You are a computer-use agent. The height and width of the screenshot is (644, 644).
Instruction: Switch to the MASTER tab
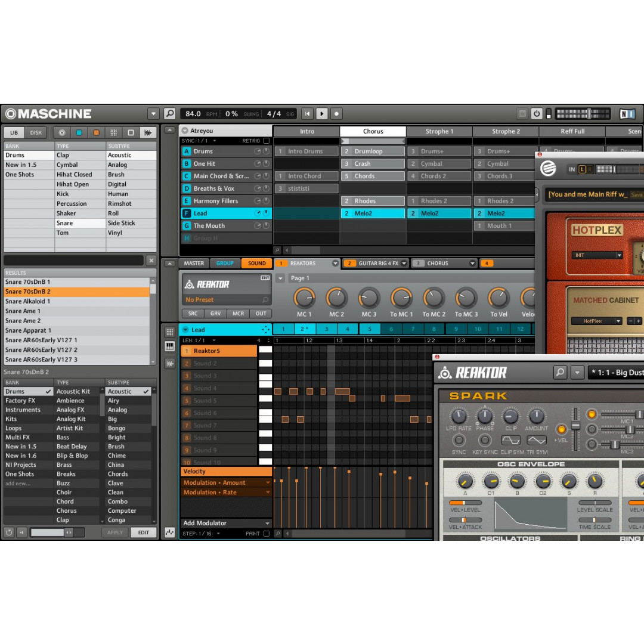click(194, 264)
